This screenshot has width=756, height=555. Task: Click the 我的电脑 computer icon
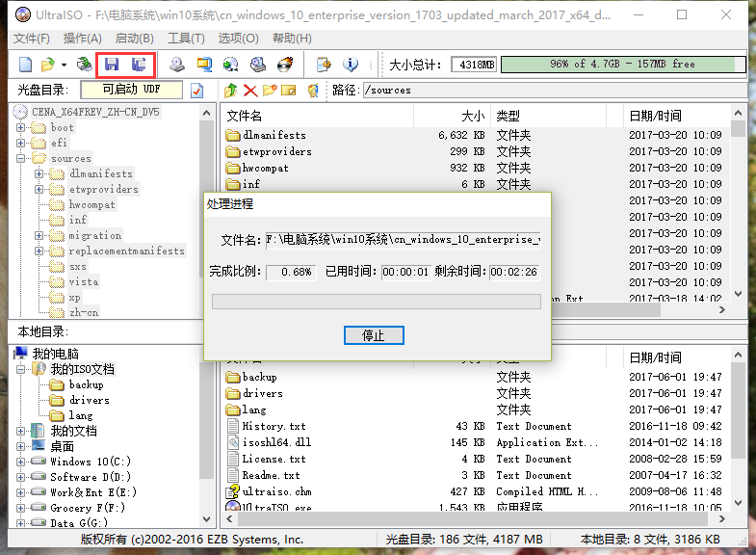20,354
